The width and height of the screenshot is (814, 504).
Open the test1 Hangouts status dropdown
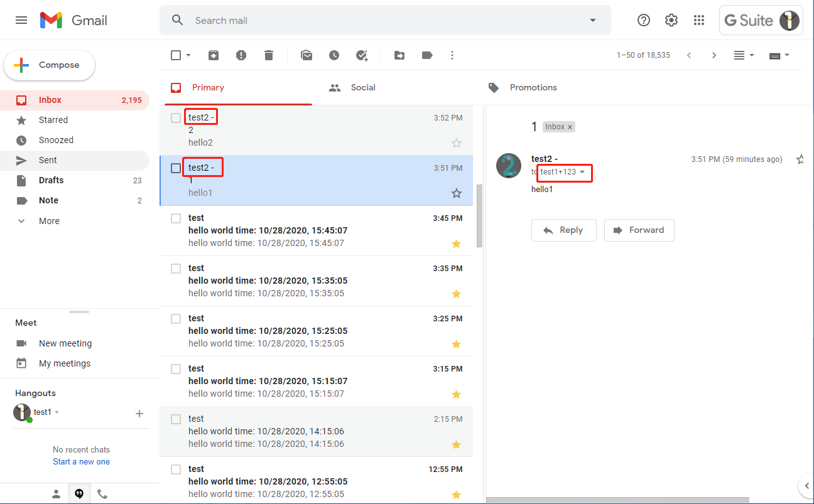(x=57, y=412)
